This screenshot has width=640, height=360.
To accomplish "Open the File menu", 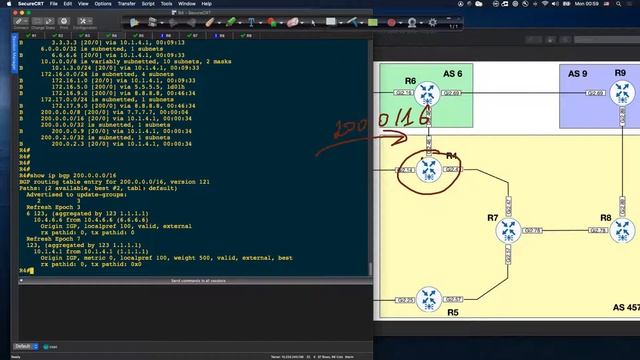I will click(x=53, y=4).
